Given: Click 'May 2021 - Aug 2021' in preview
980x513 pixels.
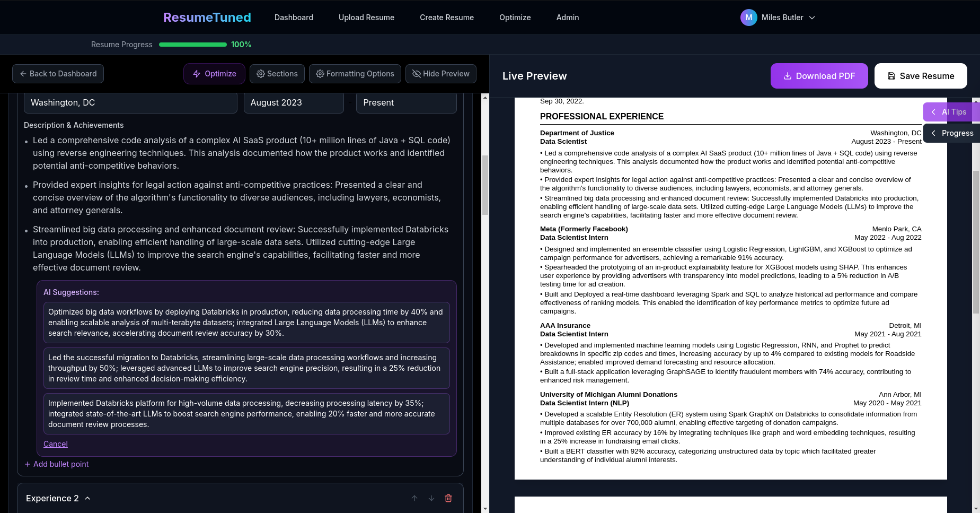Looking at the screenshot, I should click(888, 334).
